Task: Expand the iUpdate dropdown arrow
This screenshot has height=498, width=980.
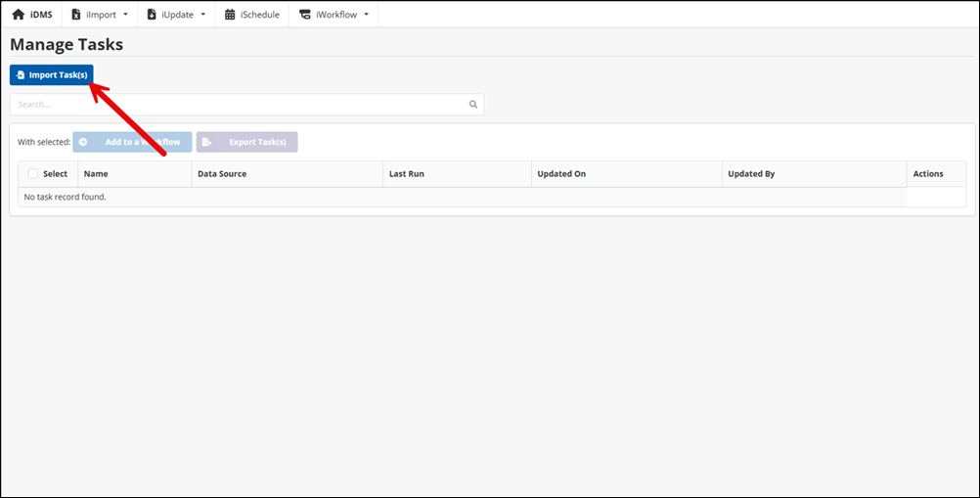Action: click(x=202, y=15)
